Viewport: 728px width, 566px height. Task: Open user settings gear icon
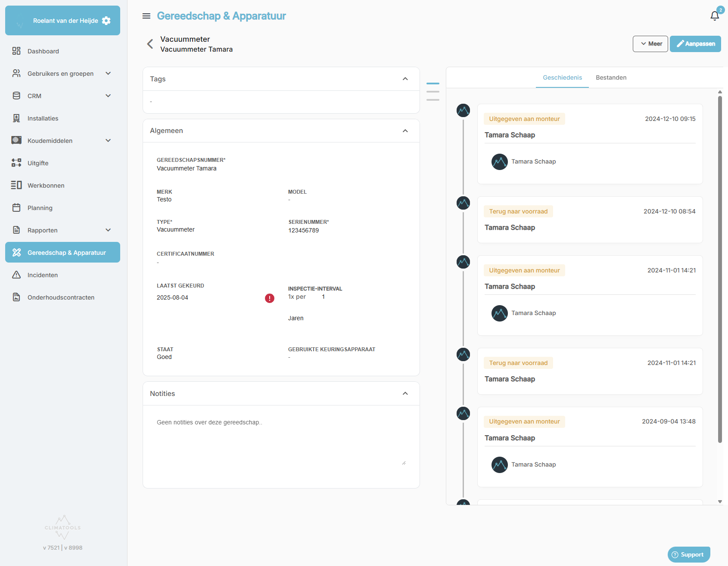point(106,21)
